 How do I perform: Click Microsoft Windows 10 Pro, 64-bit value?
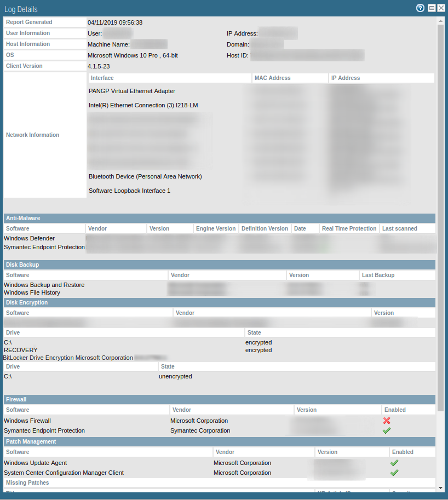pyautogui.click(x=133, y=55)
